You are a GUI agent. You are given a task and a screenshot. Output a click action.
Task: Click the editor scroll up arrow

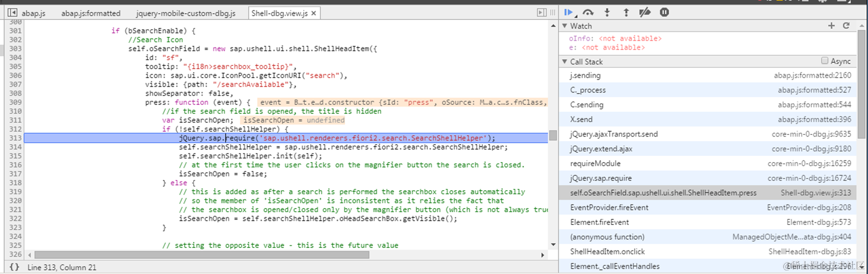tap(553, 25)
